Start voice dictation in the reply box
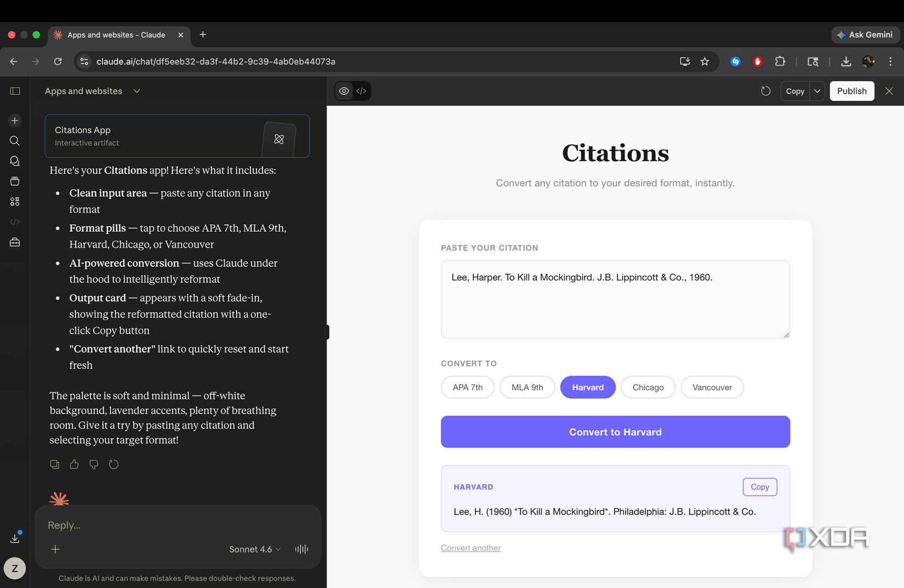This screenshot has width=904, height=588. click(301, 549)
